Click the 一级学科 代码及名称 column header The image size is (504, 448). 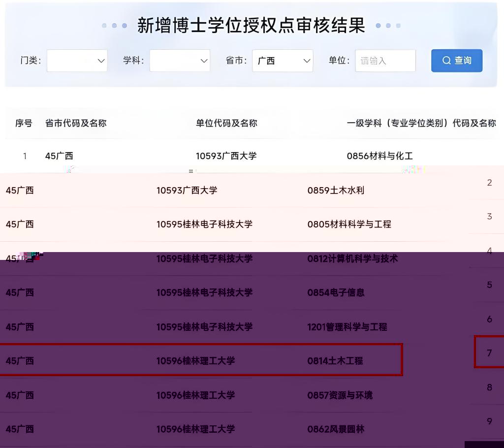pyautogui.click(x=421, y=123)
